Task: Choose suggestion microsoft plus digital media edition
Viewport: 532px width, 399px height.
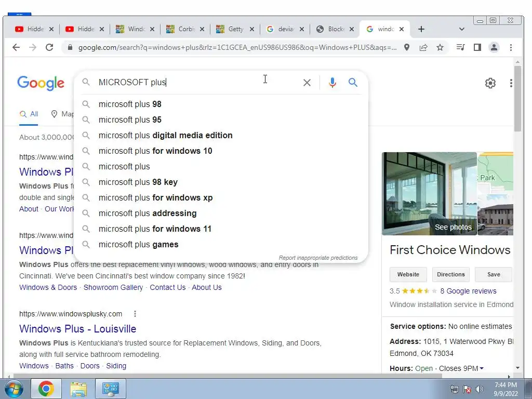Action: click(221, 136)
